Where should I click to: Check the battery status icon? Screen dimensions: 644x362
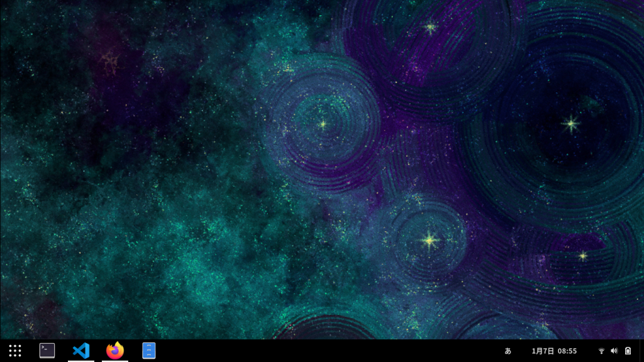click(x=628, y=351)
